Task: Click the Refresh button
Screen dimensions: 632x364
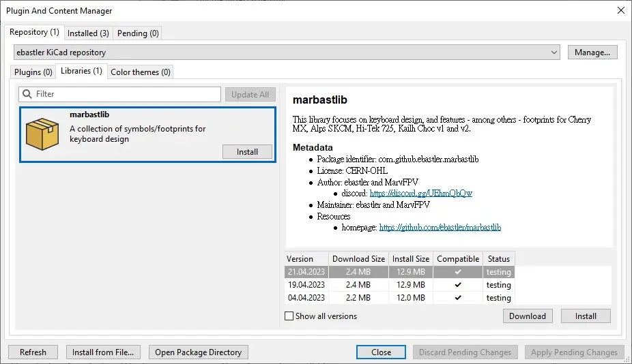Action: [33, 352]
